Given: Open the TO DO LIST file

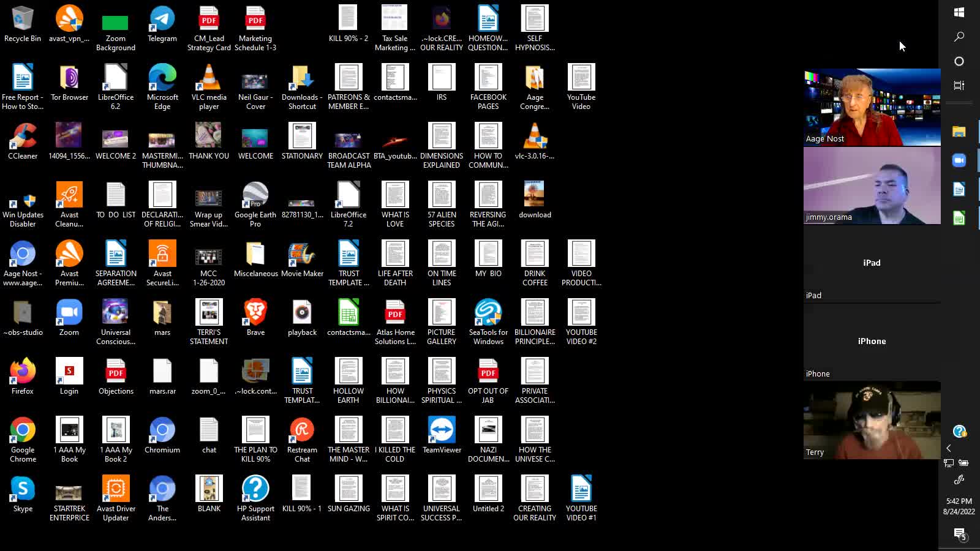Looking at the screenshot, I should [116, 201].
